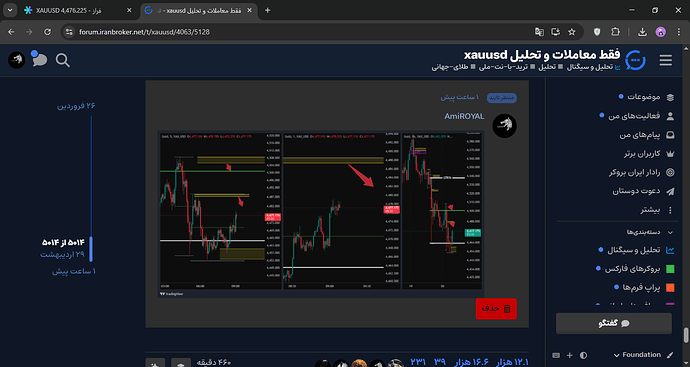
Task: Click the گفتگو chat button
Action: pos(614,323)
